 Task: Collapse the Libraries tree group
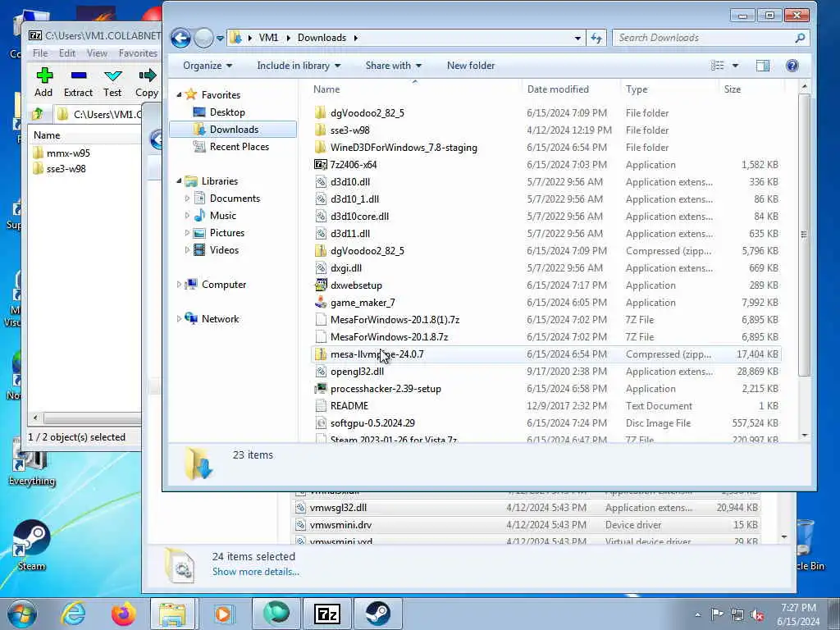coord(179,181)
